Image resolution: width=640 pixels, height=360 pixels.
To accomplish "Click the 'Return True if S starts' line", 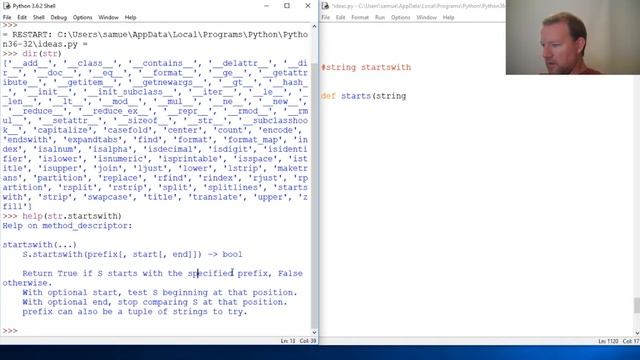I will (162, 273).
